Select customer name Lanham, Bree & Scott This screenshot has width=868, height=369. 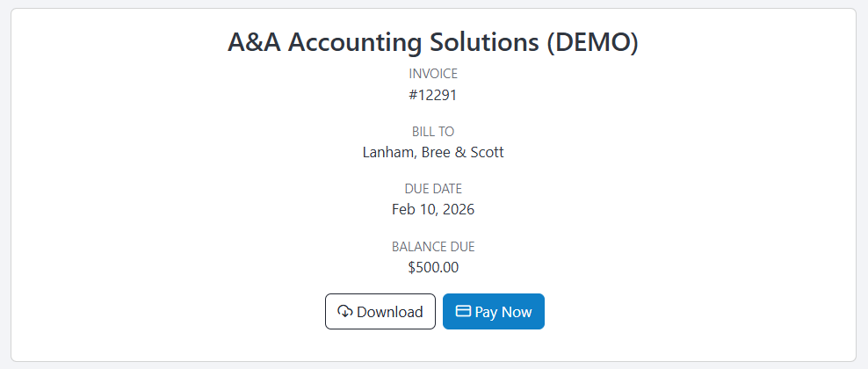[x=433, y=152]
